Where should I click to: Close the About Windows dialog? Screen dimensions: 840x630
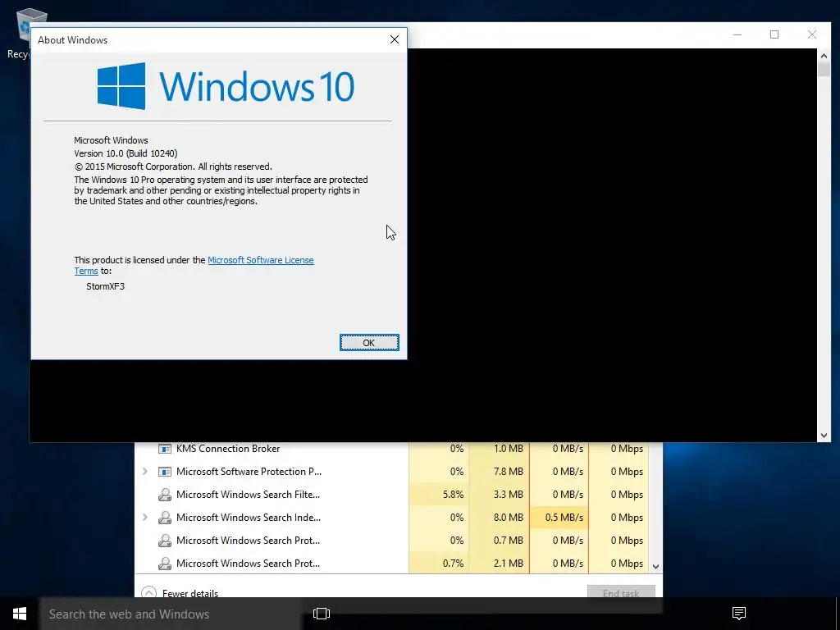(395, 39)
